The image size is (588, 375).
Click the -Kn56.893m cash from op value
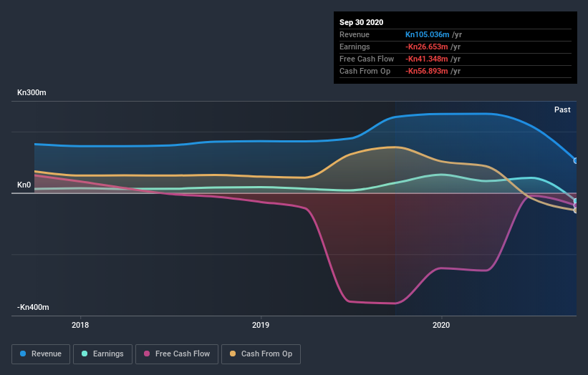426,71
